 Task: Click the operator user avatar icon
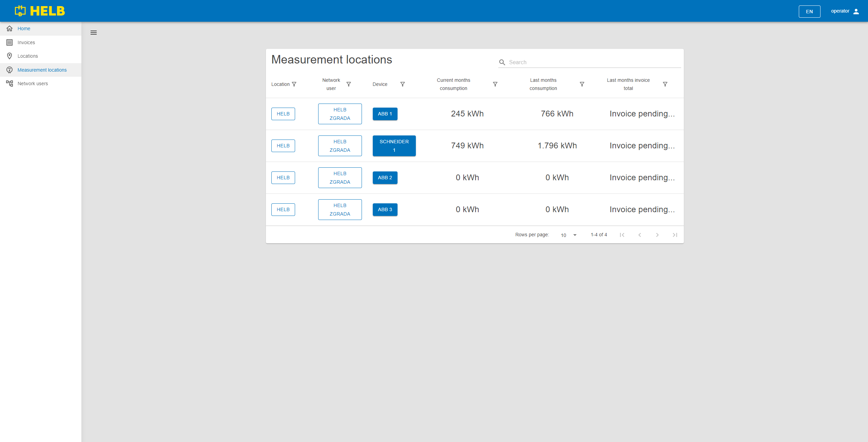point(856,11)
